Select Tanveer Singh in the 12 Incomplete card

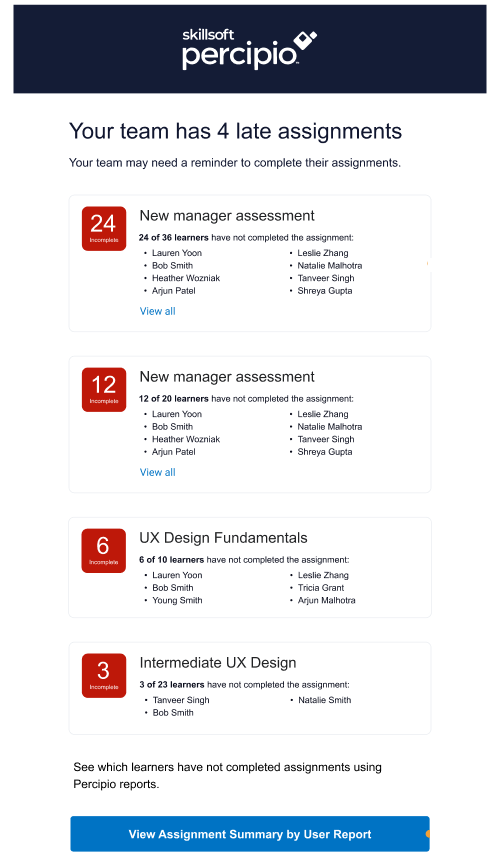click(x=326, y=439)
